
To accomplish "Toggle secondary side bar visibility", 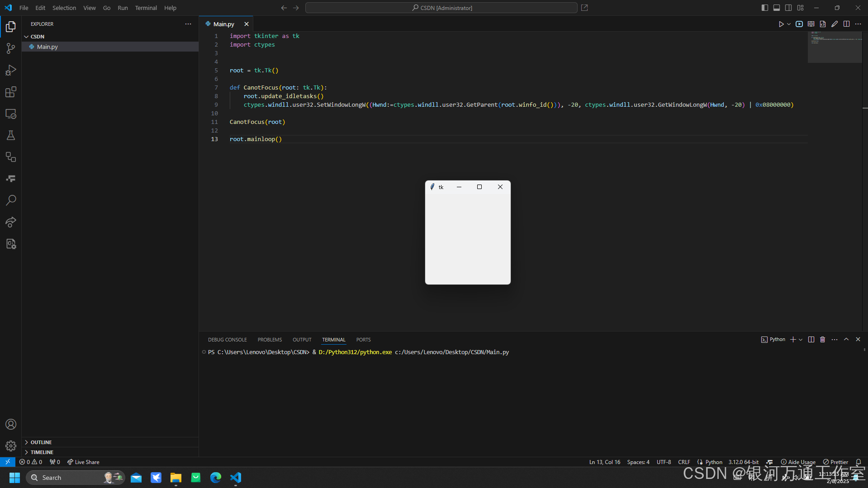I will 788,8.
